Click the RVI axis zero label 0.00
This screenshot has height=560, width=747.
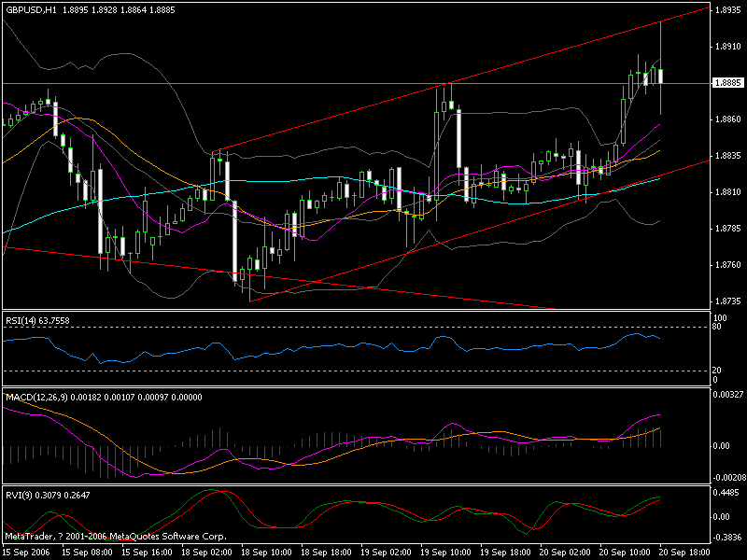coord(722,517)
